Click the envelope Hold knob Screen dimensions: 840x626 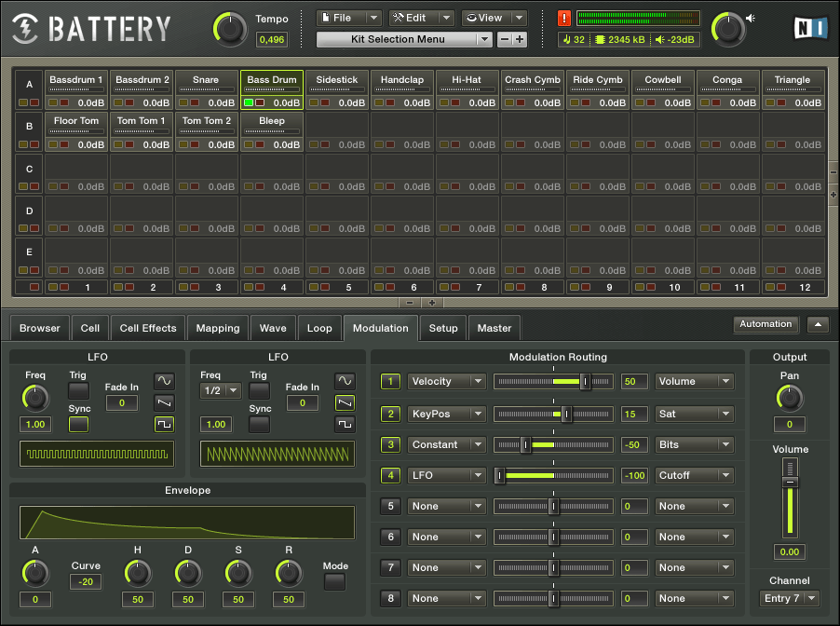(138, 573)
